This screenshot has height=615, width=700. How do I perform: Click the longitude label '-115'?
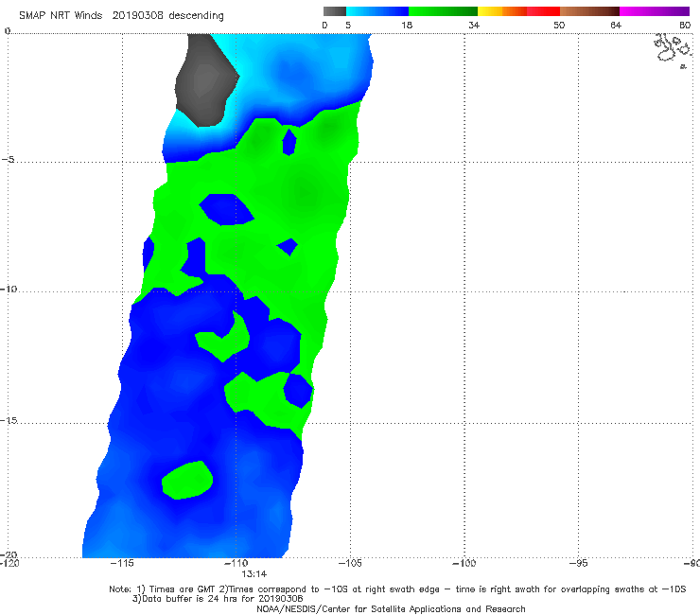coord(122,563)
